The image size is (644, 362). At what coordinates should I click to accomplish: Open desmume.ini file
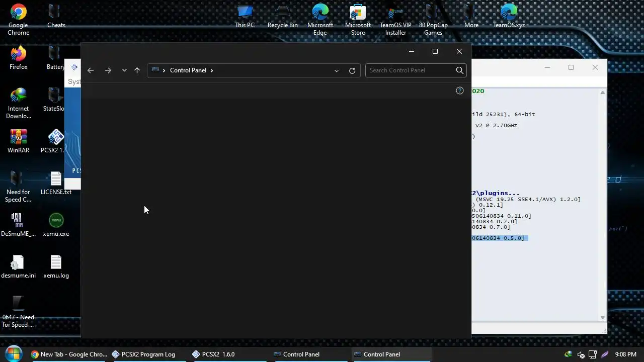click(18, 266)
